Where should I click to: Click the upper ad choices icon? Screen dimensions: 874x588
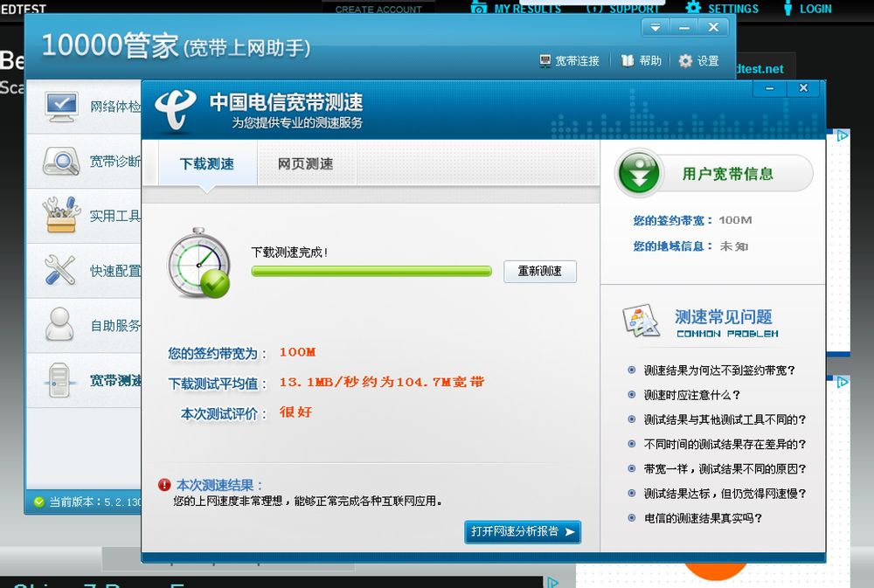pyautogui.click(x=843, y=135)
